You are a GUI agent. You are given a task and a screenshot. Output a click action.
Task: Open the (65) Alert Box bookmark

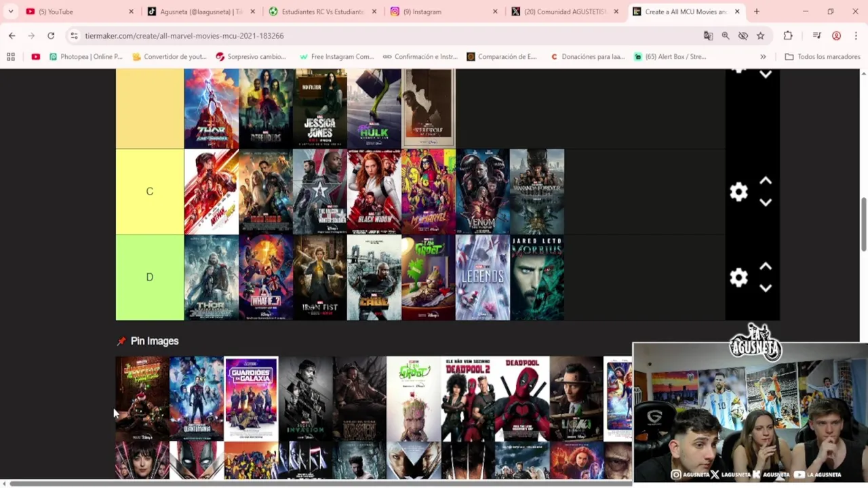point(670,57)
